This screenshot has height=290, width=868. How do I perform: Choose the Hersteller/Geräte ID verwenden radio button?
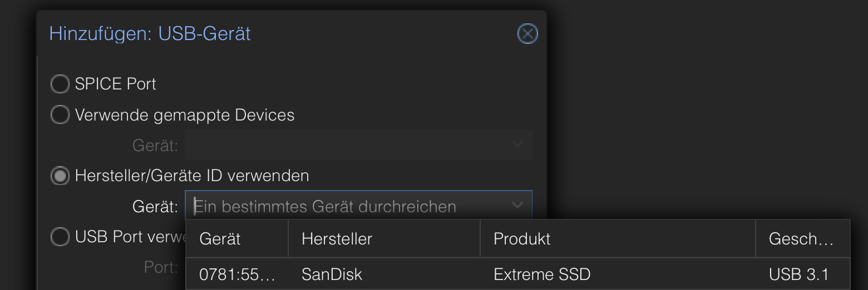[60, 176]
